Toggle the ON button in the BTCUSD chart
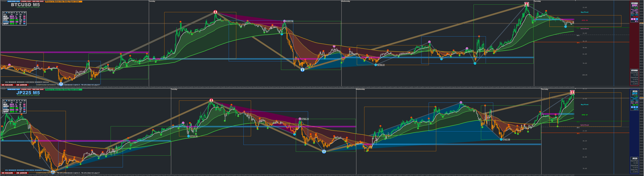Image resolution: width=644 pixels, height=176 pixels. tap(3, 82)
